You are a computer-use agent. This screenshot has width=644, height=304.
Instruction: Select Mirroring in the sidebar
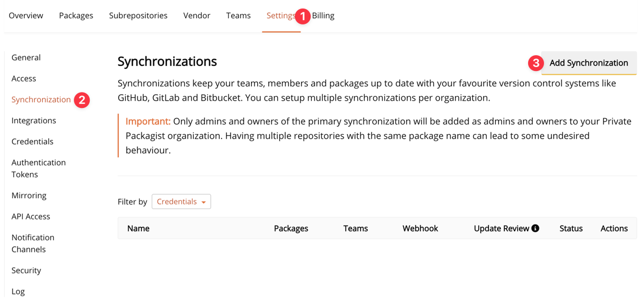pos(29,195)
